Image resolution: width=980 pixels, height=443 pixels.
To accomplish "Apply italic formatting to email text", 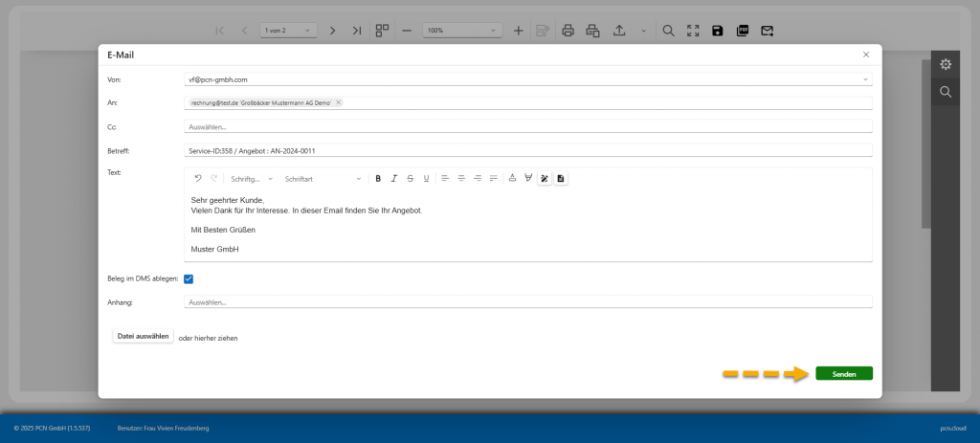I will (393, 179).
